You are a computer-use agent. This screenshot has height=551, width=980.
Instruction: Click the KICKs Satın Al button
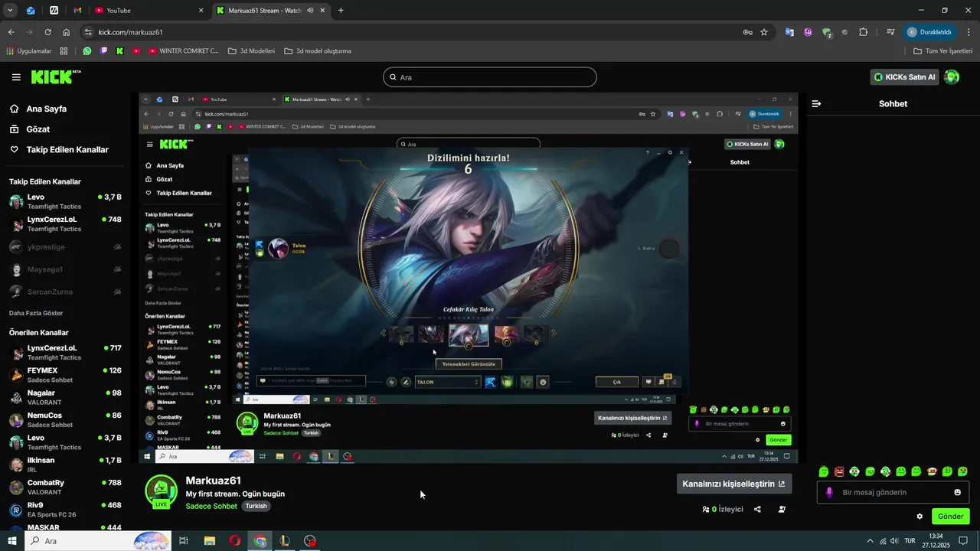click(905, 77)
